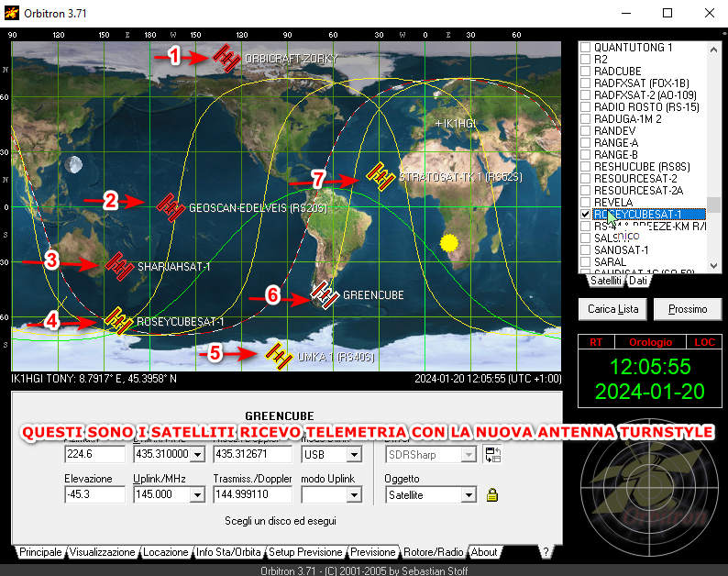Select RANGE-A in the satellite list
This screenshot has height=576, width=728.
click(616, 142)
